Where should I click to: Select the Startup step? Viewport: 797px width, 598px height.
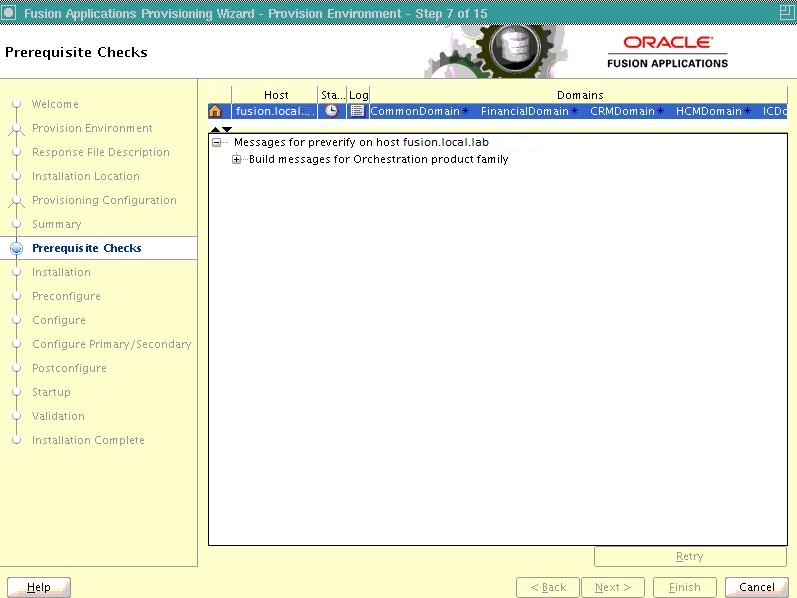[x=51, y=392]
